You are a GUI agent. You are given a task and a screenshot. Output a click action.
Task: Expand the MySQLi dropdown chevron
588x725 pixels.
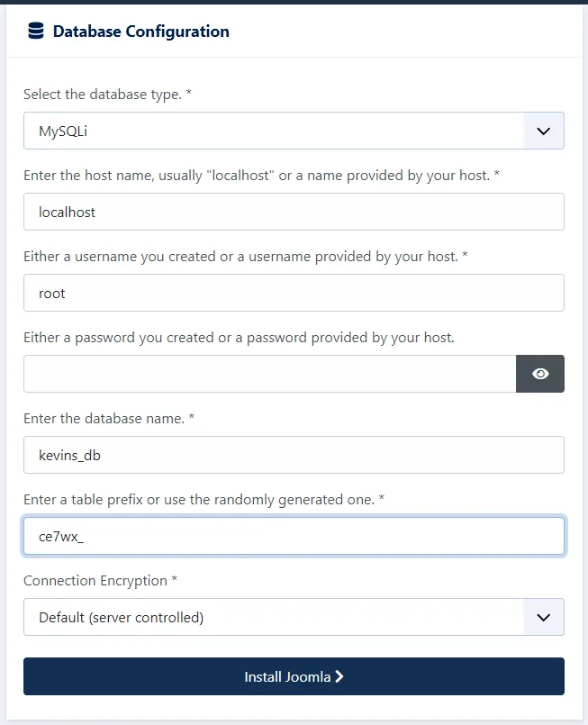(543, 131)
